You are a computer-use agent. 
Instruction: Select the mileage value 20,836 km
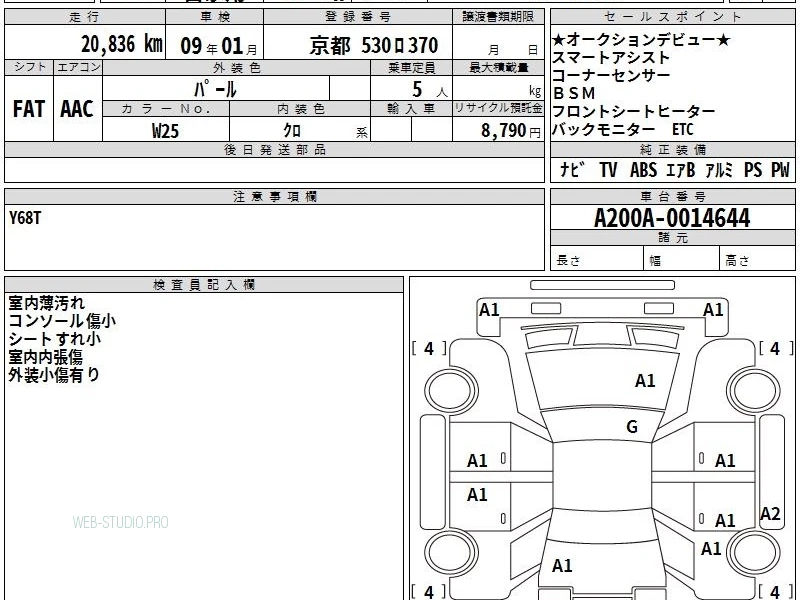(x=122, y=44)
